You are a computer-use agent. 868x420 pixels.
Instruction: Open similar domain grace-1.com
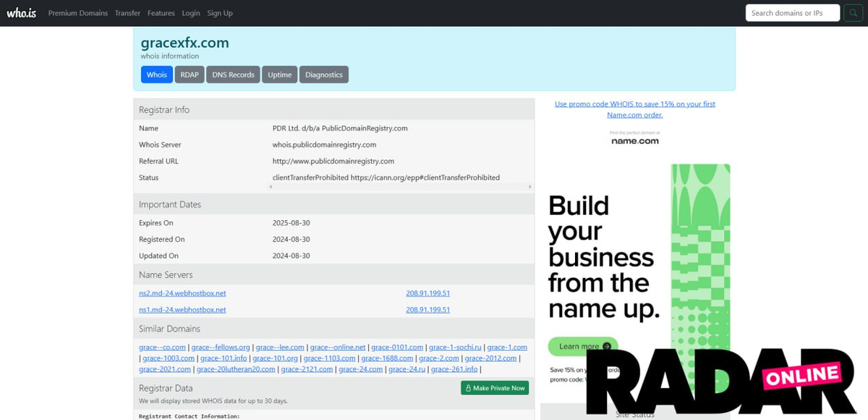click(x=507, y=348)
